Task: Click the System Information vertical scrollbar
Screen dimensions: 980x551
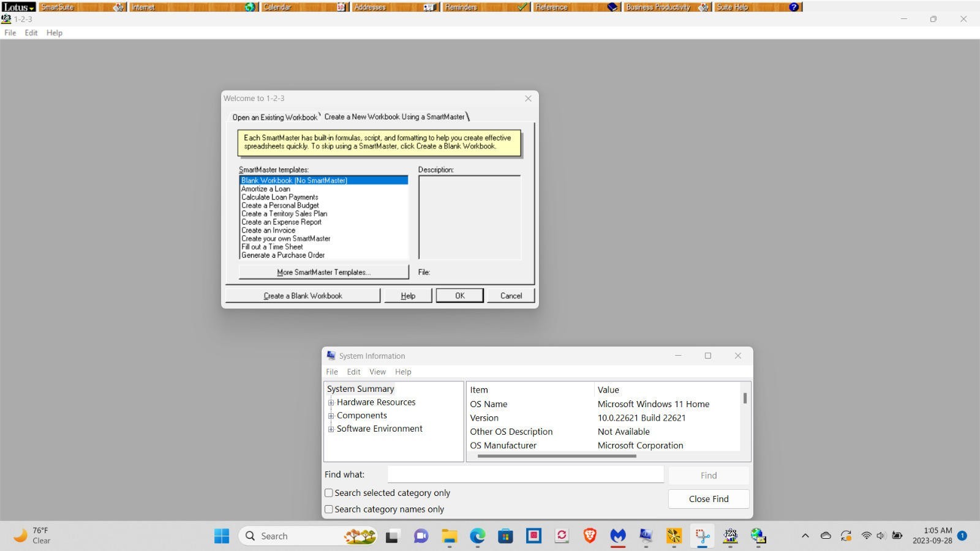Action: (745, 417)
